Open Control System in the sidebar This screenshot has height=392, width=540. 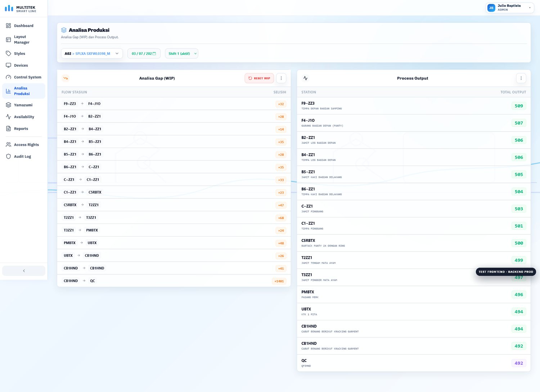tap(24, 77)
